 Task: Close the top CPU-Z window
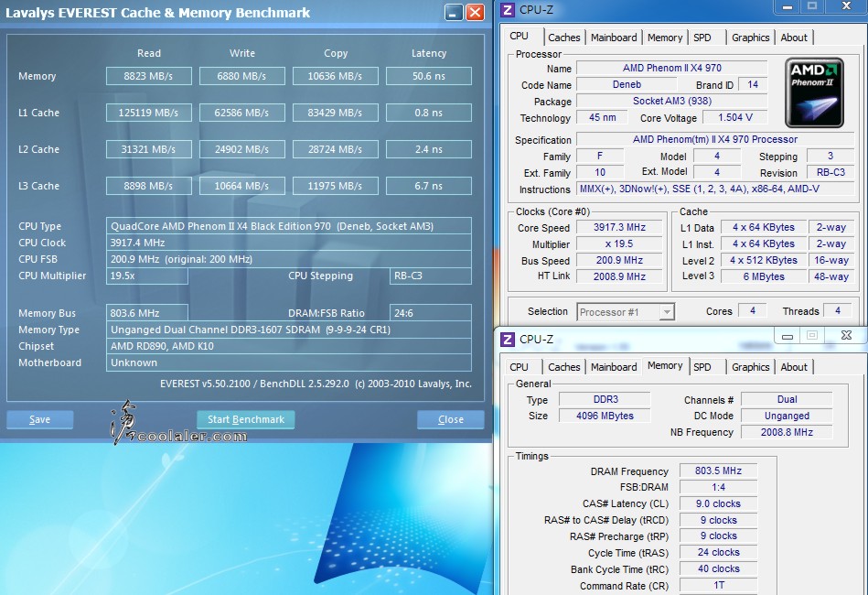point(846,6)
